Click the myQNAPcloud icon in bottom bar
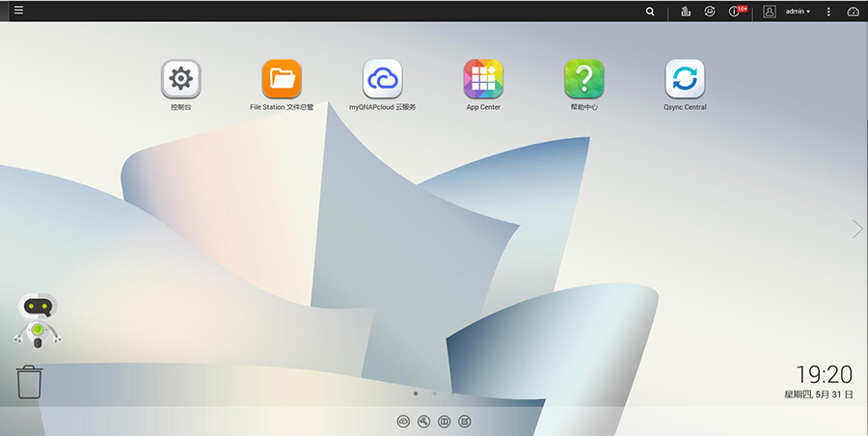 (x=403, y=422)
